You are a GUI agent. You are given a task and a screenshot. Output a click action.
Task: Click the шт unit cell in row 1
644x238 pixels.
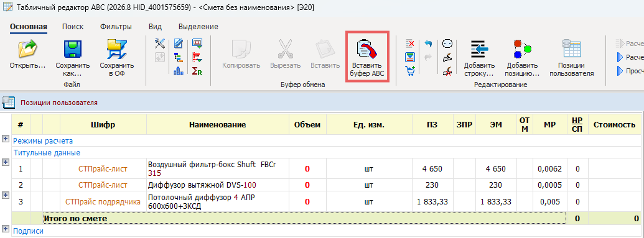click(369, 168)
